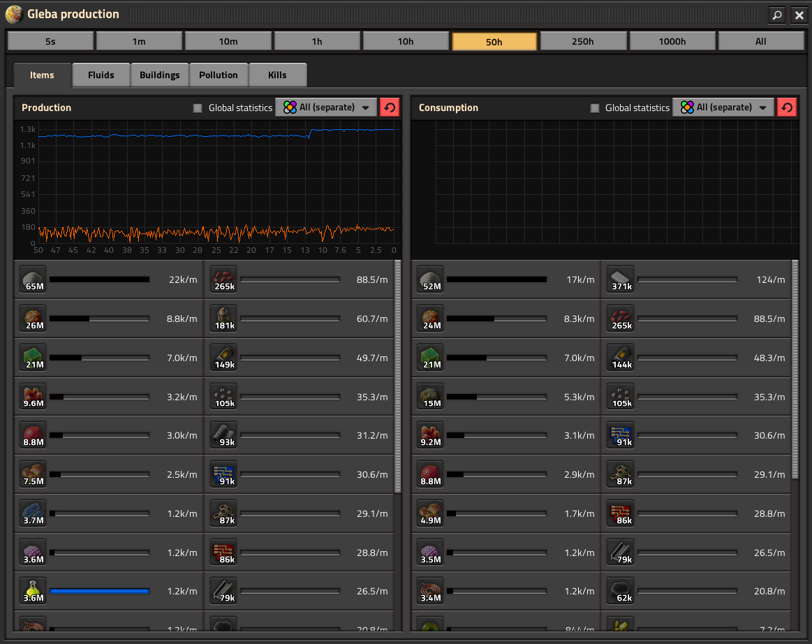Image resolution: width=812 pixels, height=644 pixels.
Task: Click the production list vertical scrollbar
Action: (x=398, y=377)
